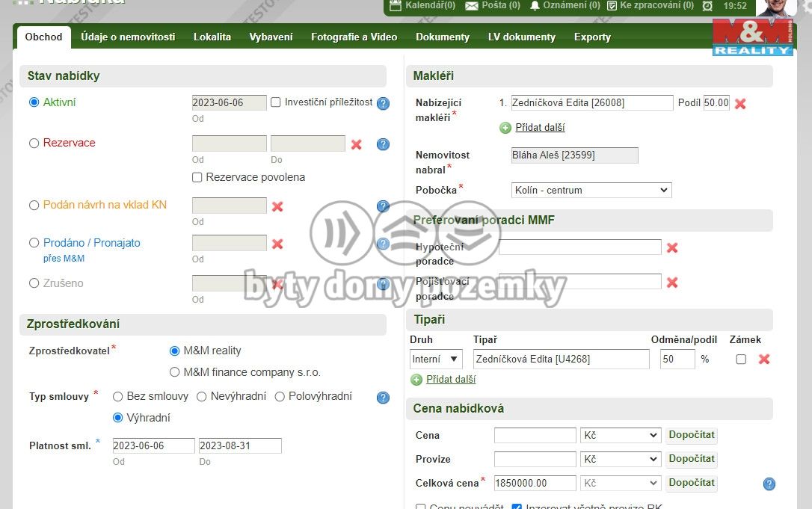Enable Investiční příležitost checkbox

click(x=275, y=102)
